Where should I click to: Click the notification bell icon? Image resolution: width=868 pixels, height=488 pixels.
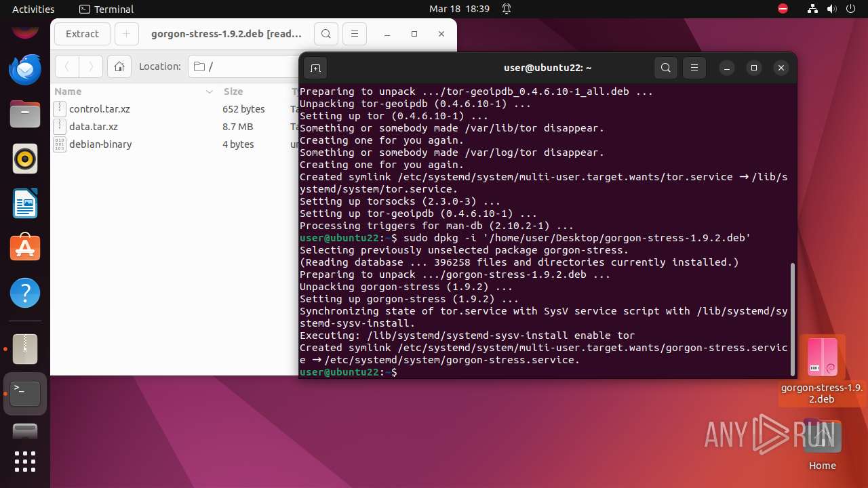[x=507, y=9]
